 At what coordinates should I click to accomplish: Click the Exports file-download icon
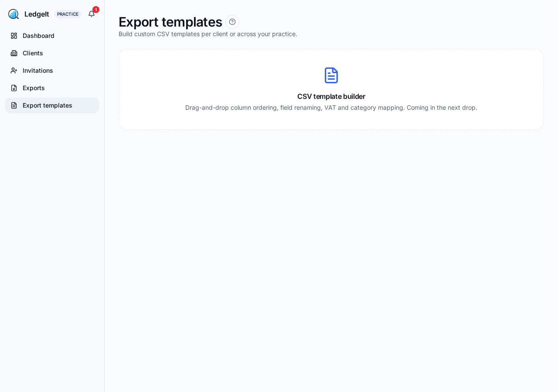[14, 88]
